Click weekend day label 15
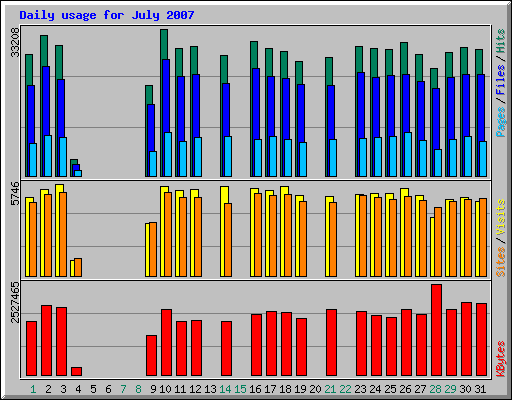The height and width of the screenshot is (400, 512). (240, 389)
